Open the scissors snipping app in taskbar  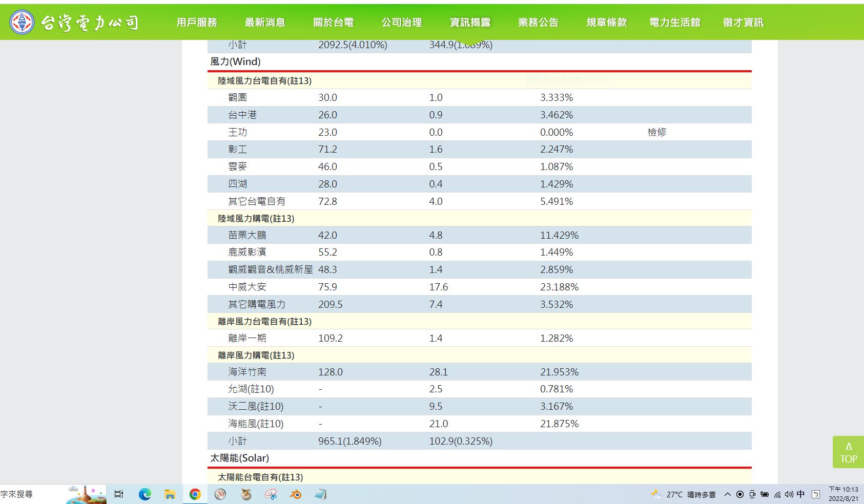pyautogui.click(x=271, y=494)
